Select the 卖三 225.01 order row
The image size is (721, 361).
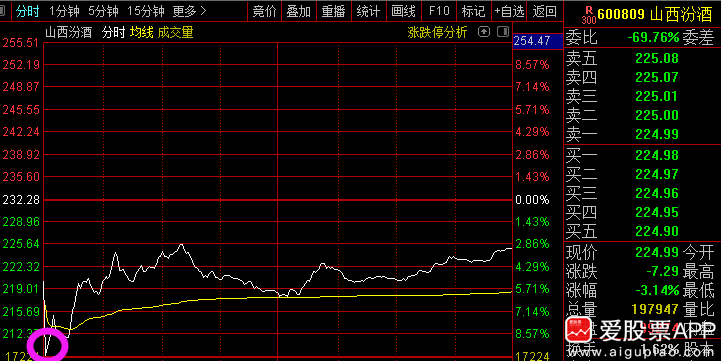(642, 97)
